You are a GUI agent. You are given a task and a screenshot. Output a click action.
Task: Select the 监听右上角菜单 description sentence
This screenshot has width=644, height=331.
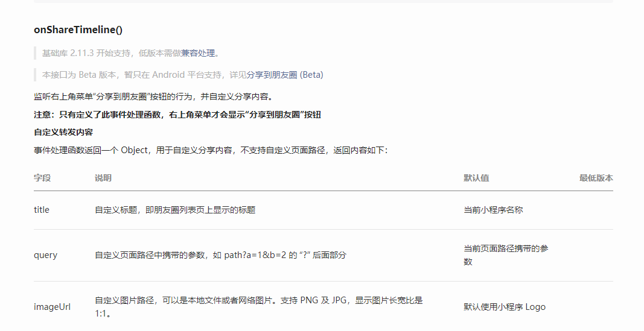(x=154, y=96)
